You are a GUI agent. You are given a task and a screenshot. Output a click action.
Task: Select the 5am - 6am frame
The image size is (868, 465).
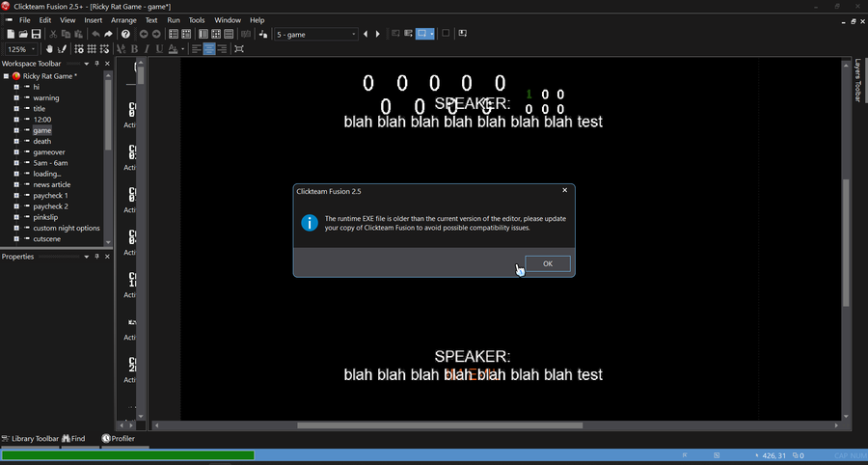pyautogui.click(x=50, y=163)
